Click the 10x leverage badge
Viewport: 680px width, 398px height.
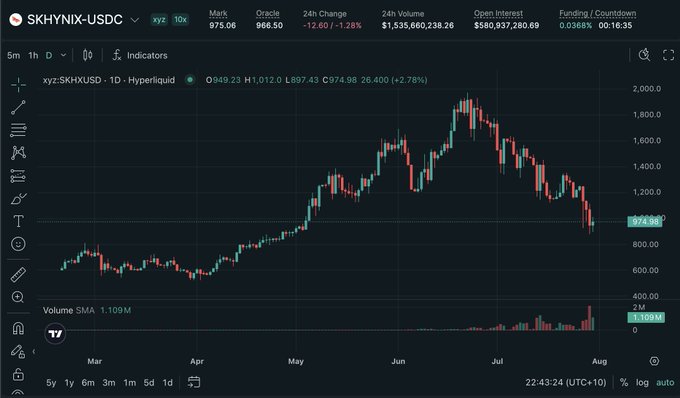point(180,20)
